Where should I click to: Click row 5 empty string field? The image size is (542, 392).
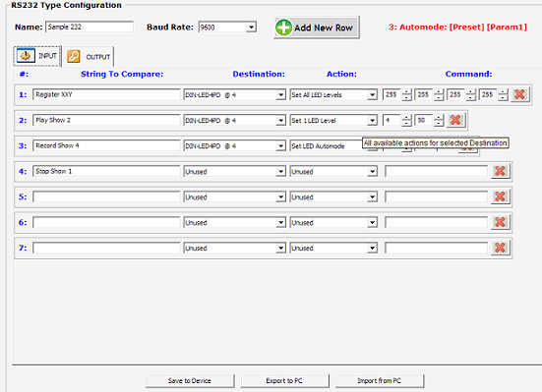pos(106,196)
